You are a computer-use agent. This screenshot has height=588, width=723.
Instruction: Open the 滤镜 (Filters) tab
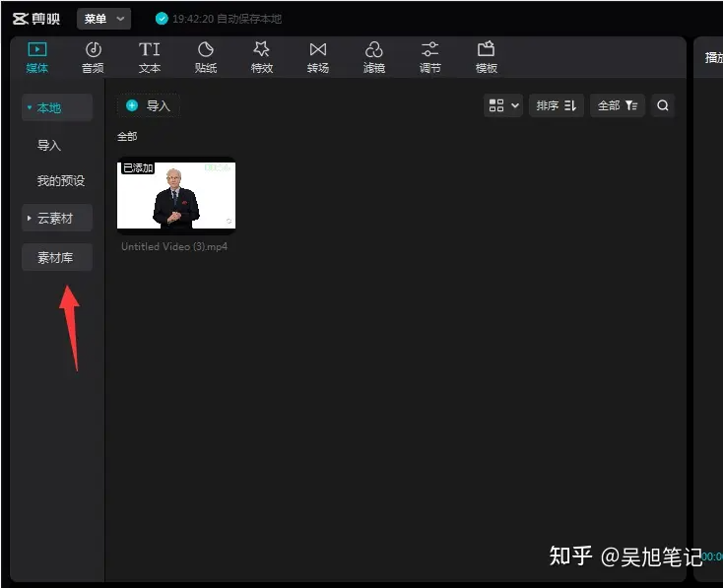pyautogui.click(x=374, y=58)
